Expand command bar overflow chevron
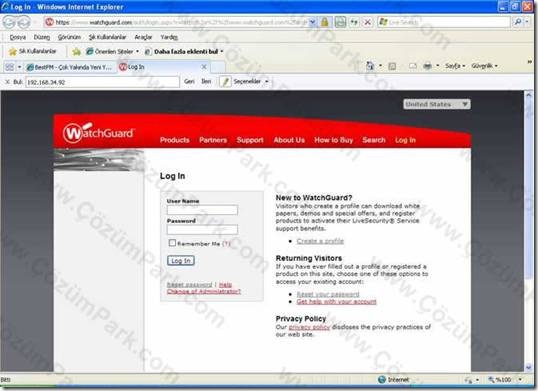The image size is (538, 391). (529, 62)
